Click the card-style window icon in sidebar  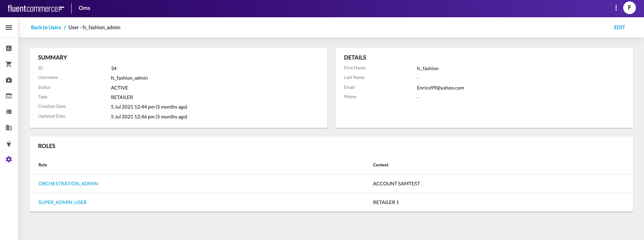pyautogui.click(x=9, y=96)
